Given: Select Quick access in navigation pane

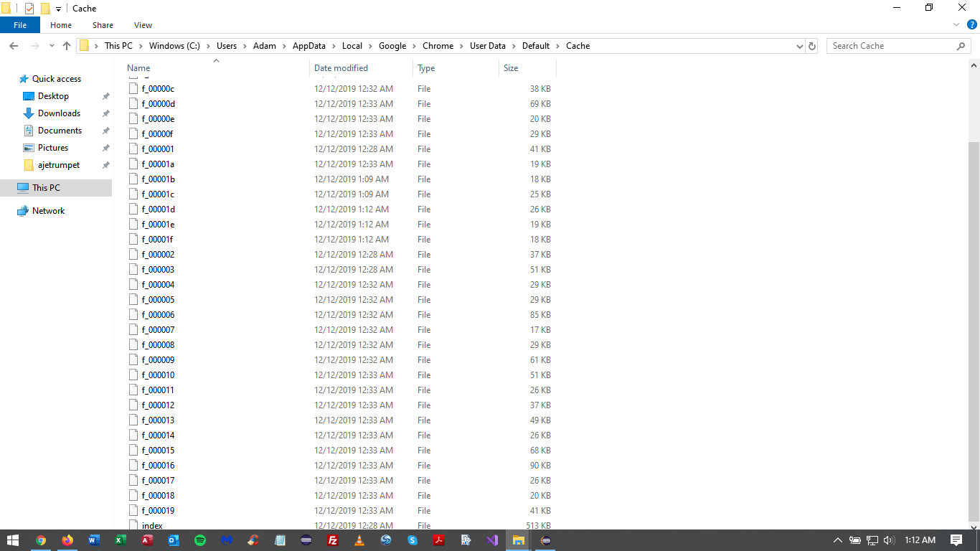Looking at the screenshot, I should pyautogui.click(x=57, y=79).
